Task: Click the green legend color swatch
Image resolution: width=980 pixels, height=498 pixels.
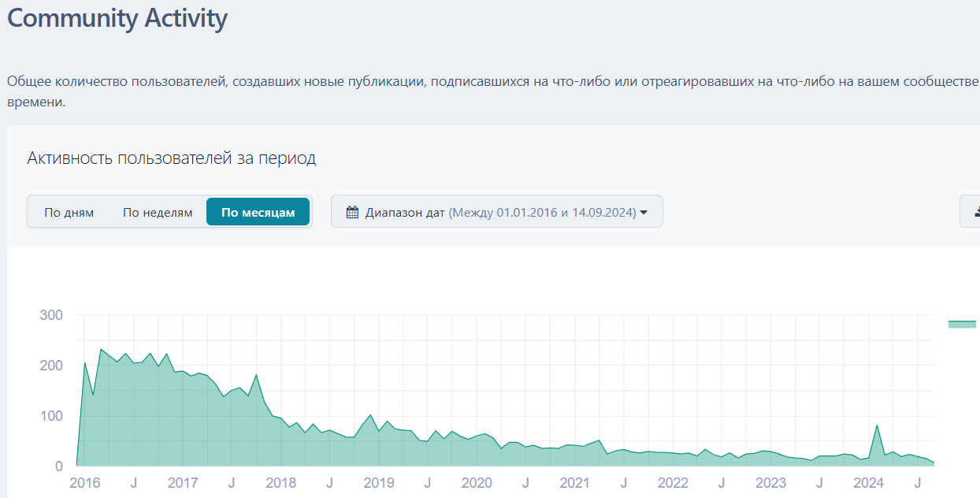Action: 962,324
